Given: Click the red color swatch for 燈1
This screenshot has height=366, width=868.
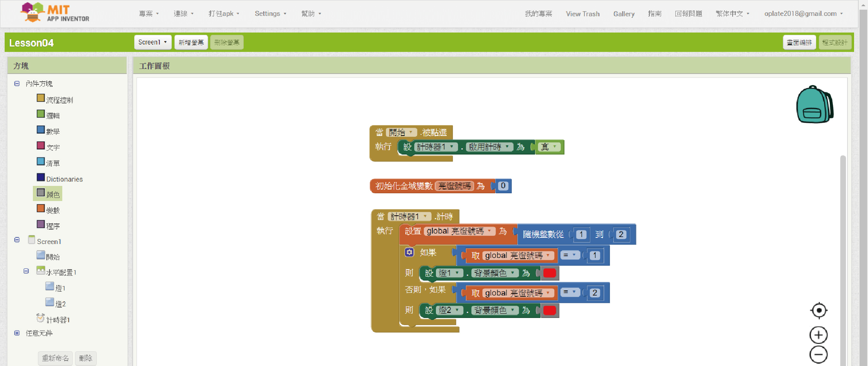Looking at the screenshot, I should click(549, 273).
